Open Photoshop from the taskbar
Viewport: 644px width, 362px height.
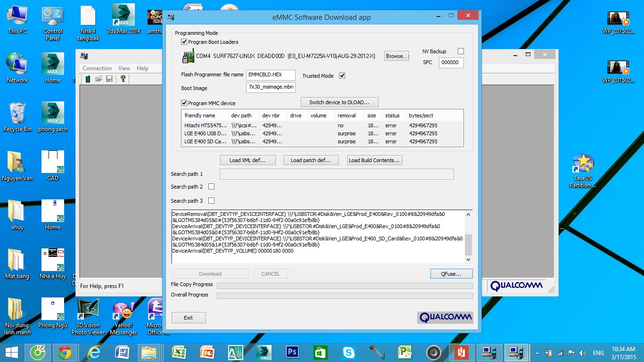(292, 352)
